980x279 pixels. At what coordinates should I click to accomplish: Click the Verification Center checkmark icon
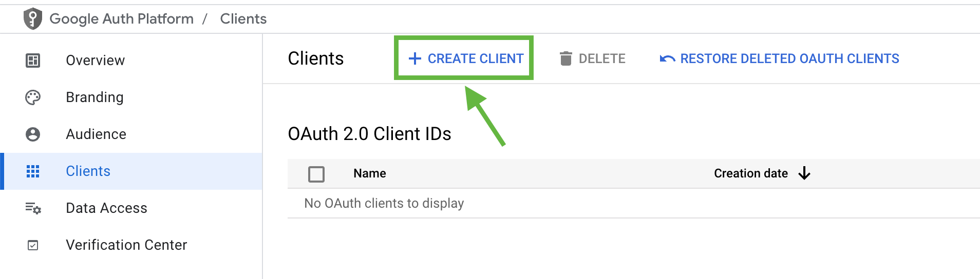click(x=33, y=245)
